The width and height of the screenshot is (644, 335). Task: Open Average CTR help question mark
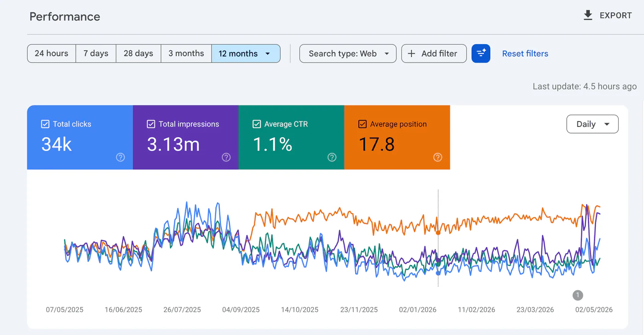coord(332,157)
